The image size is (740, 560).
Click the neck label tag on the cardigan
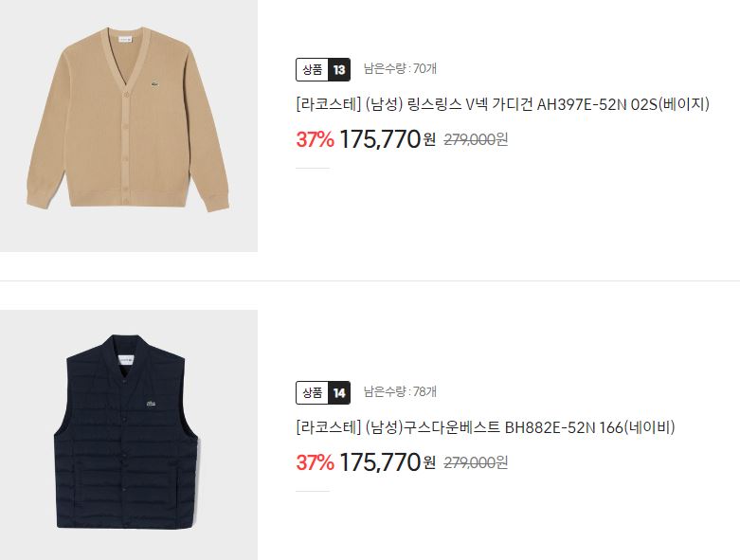[x=123, y=40]
